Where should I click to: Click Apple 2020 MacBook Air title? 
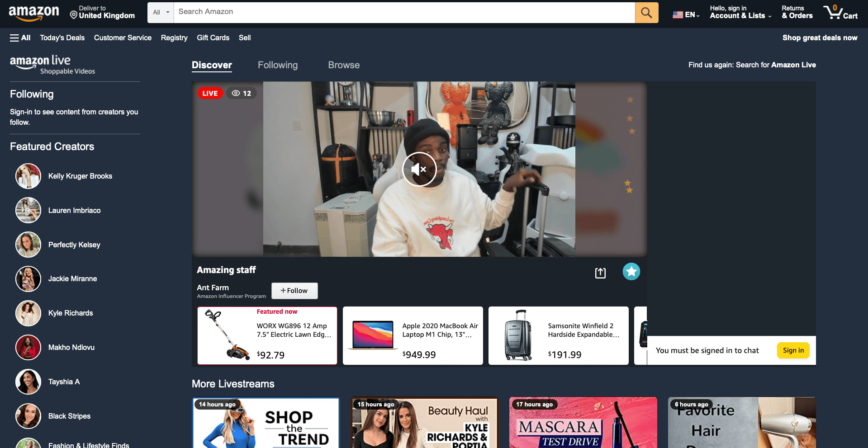[440, 330]
